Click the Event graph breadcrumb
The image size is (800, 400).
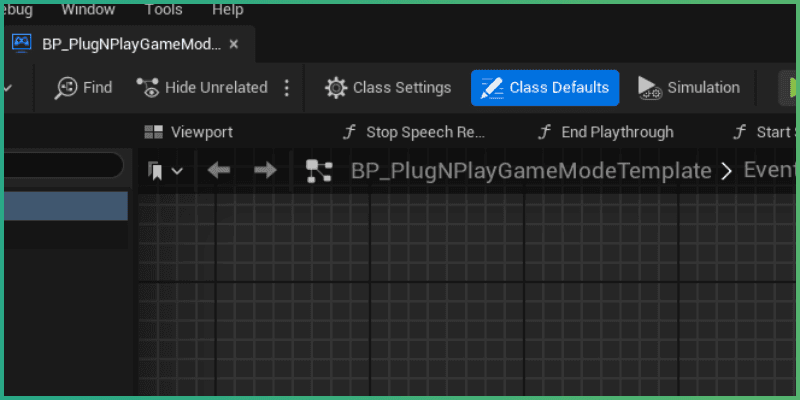point(769,170)
